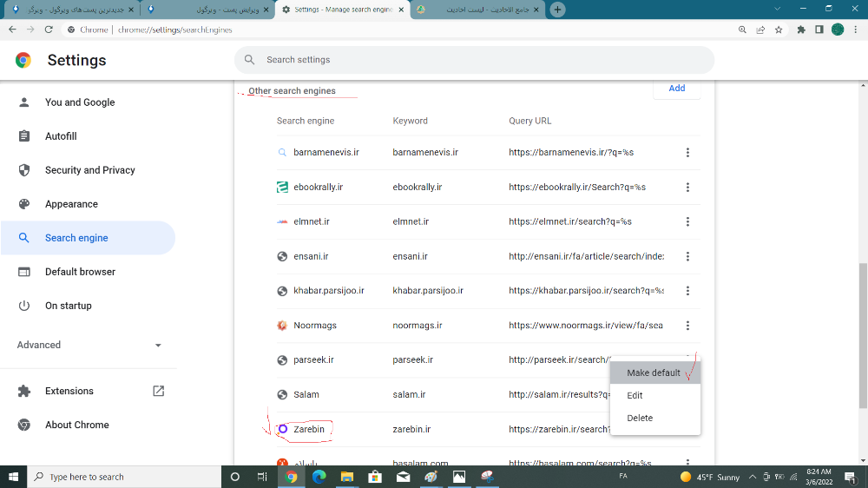Click the Search settings field
Image resolution: width=868 pixels, height=488 pixels.
(475, 59)
